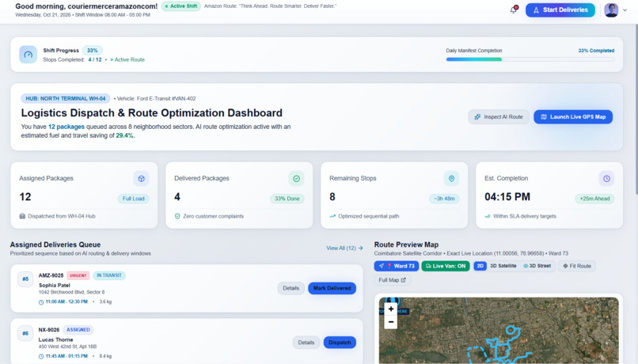Open the user profile avatar
Screen dimensions: 638x364
[x=611, y=9]
